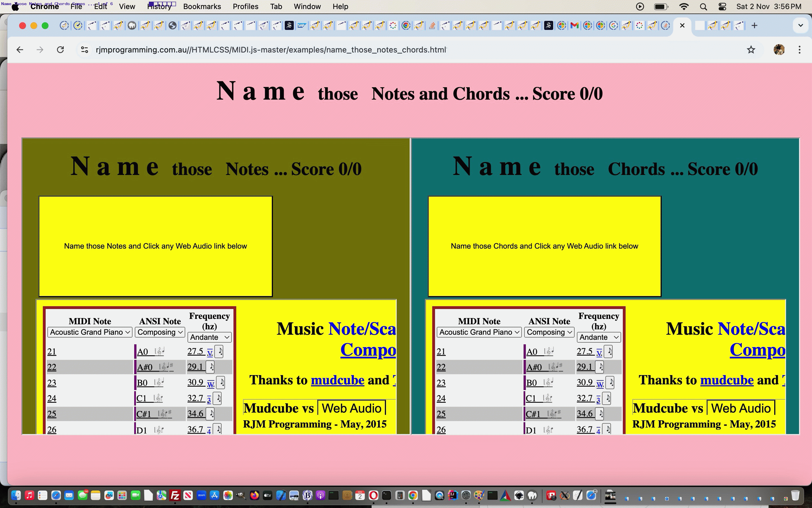Open the Profiles menu
This screenshot has height=508, width=812.
point(245,7)
